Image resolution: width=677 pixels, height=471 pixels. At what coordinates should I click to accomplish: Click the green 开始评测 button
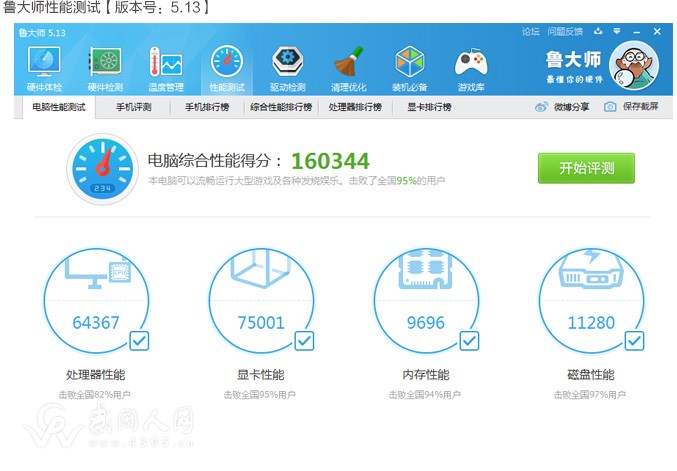coord(586,168)
